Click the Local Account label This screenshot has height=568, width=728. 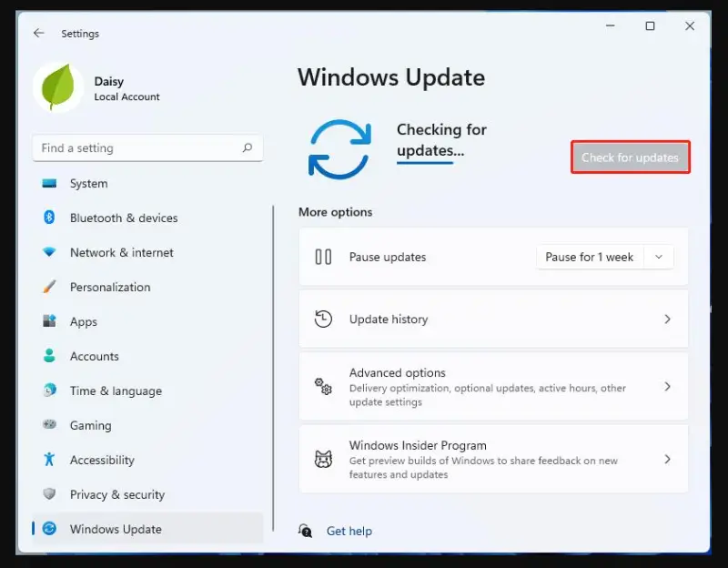tap(126, 96)
